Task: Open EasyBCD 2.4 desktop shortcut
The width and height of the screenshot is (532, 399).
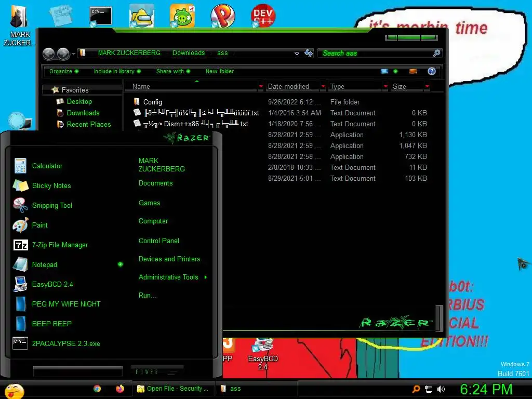Action: click(x=263, y=354)
